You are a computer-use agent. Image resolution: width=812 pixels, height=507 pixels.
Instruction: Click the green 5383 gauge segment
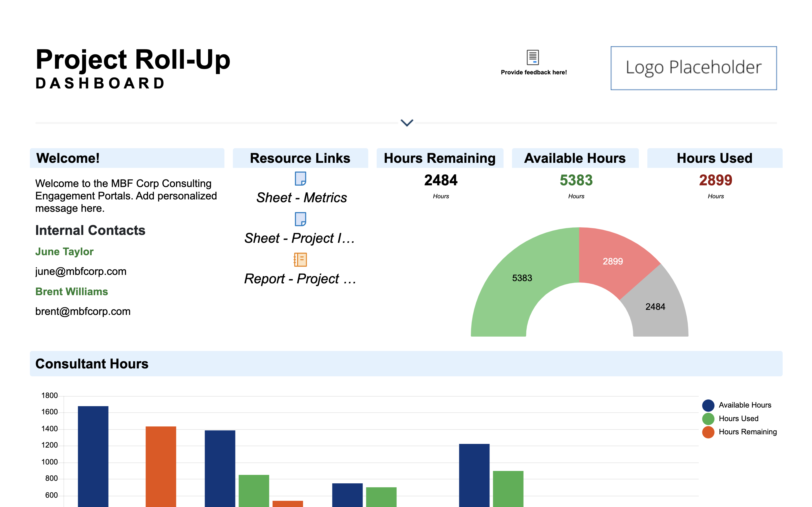(522, 278)
